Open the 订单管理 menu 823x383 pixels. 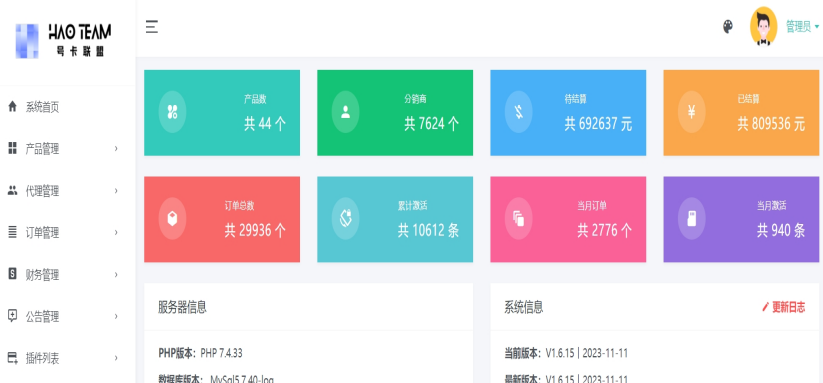(42, 233)
